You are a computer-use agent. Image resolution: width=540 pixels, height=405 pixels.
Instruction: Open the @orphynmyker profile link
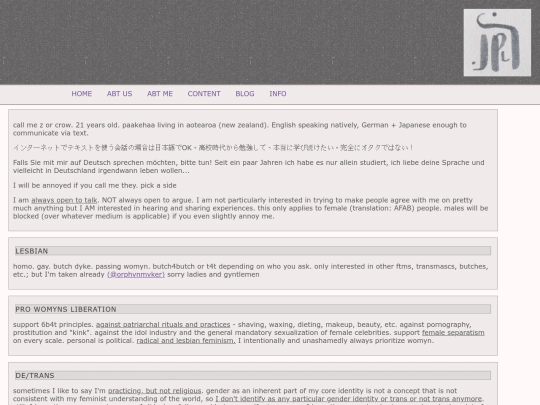point(136,274)
